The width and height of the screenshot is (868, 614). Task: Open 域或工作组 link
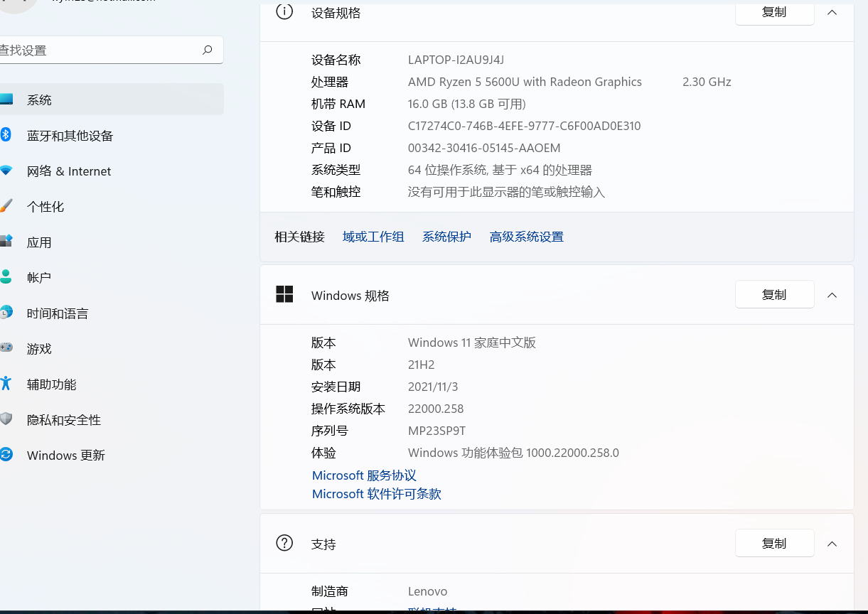373,237
